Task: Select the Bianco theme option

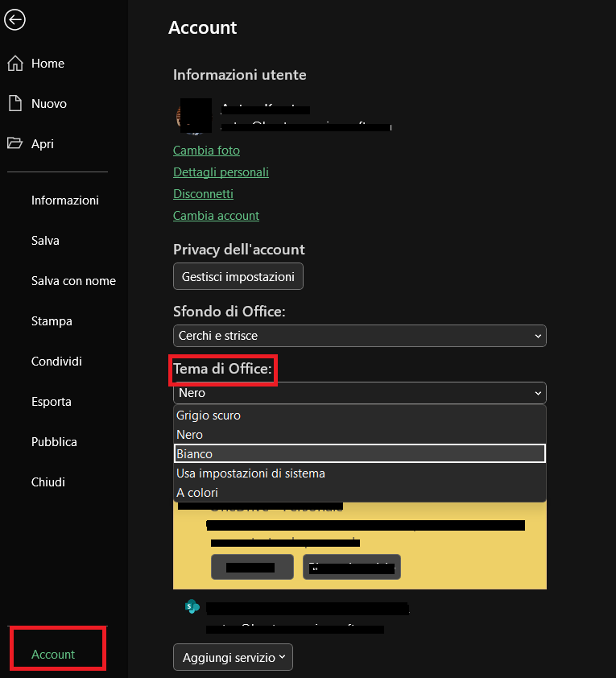Action: coord(360,453)
